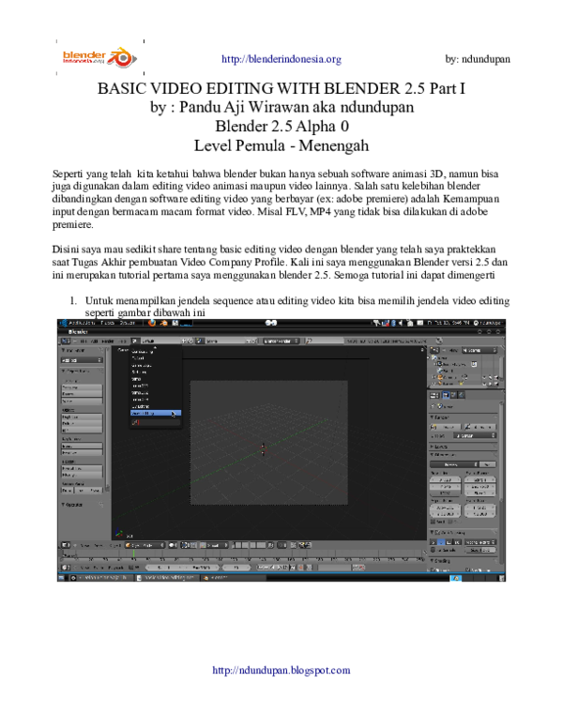The image size is (563, 728).
Task: Open the Info header editor-type icon in Blender
Action: [x=66, y=341]
